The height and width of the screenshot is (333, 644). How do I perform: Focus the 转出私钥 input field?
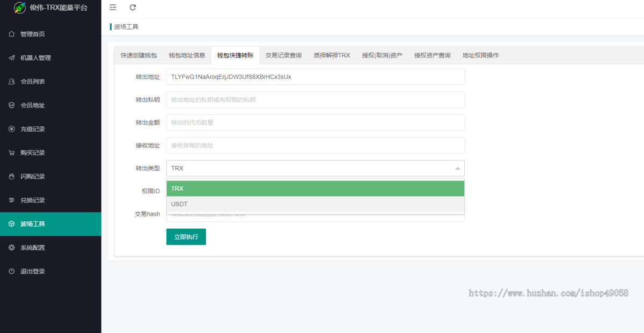click(x=315, y=99)
